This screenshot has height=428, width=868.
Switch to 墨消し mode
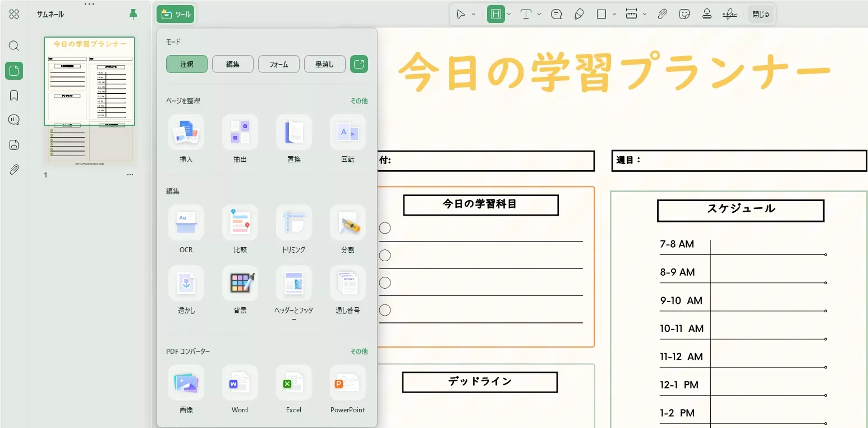click(x=324, y=63)
